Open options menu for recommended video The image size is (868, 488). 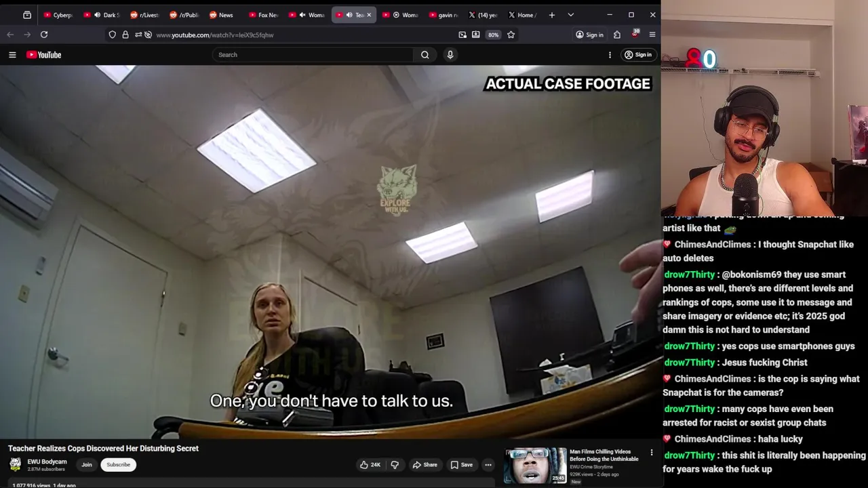coord(652,453)
